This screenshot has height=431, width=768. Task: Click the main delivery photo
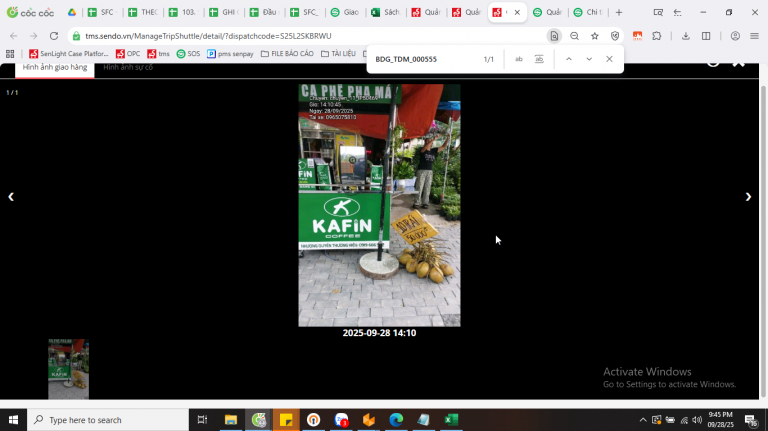(x=379, y=205)
